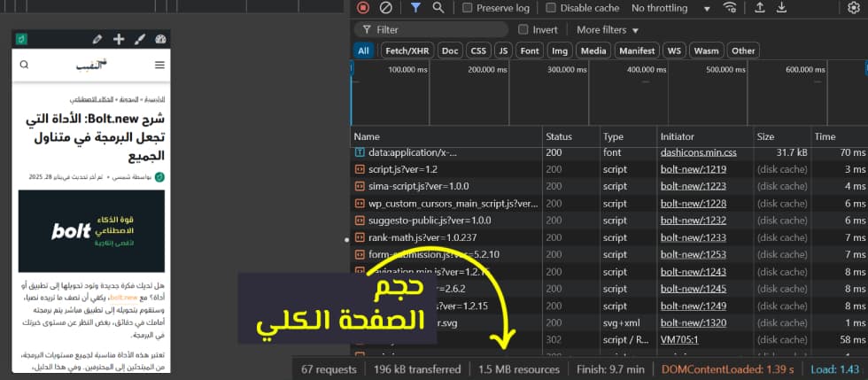The image size is (868, 380).
Task: Click the icon beside suggesto-public.js
Action: click(360, 221)
